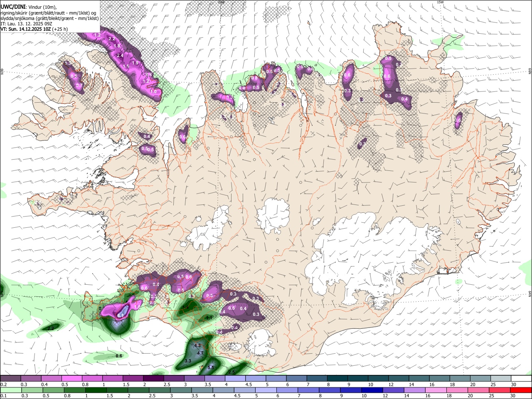Click the 3.3 rain value on map

pyautogui.click(x=188, y=361)
